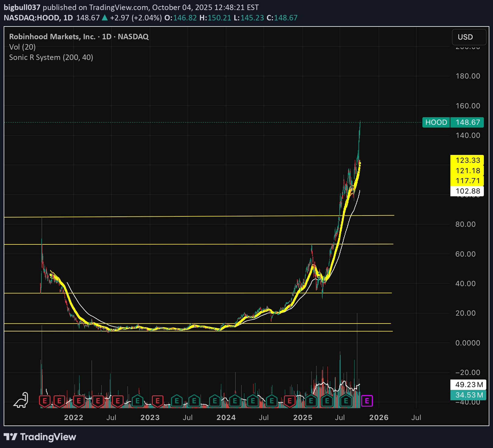Click the 2026 label on time axis
The width and height of the screenshot is (493, 448).
[379, 417]
